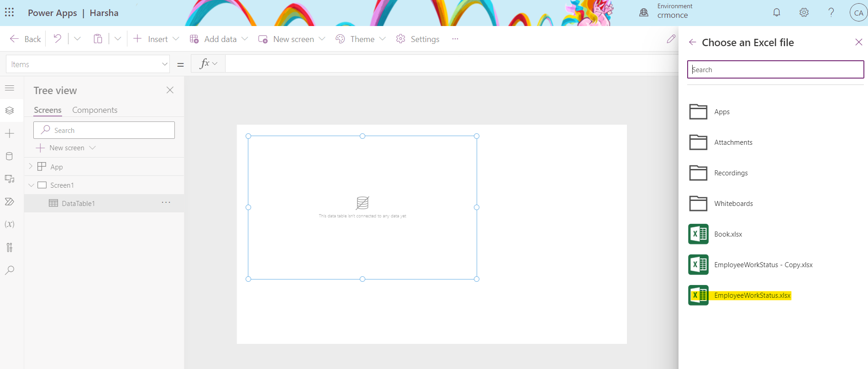Expand the Add data chevron
This screenshot has height=369, width=868.
pyautogui.click(x=245, y=39)
